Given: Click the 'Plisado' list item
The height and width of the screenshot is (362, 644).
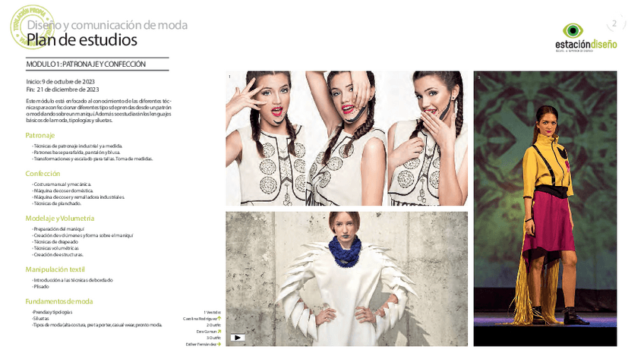Looking at the screenshot, I should click(x=41, y=287).
